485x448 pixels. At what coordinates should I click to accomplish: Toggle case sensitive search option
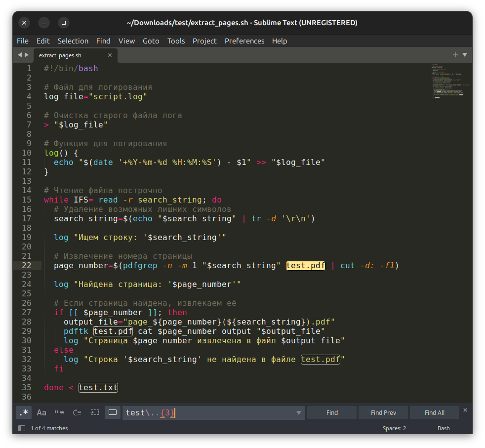[x=41, y=412]
